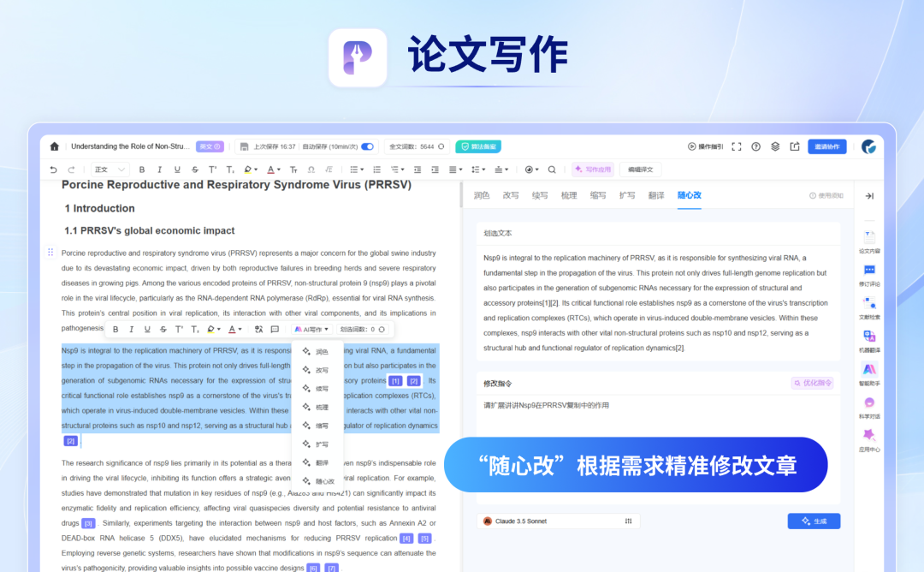The width and height of the screenshot is (924, 572).
Task: Open the multilevel list dropdown
Action: tap(397, 170)
